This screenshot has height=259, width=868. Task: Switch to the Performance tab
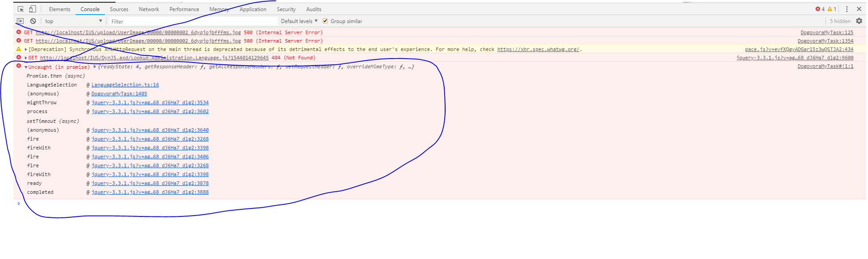coord(184,9)
